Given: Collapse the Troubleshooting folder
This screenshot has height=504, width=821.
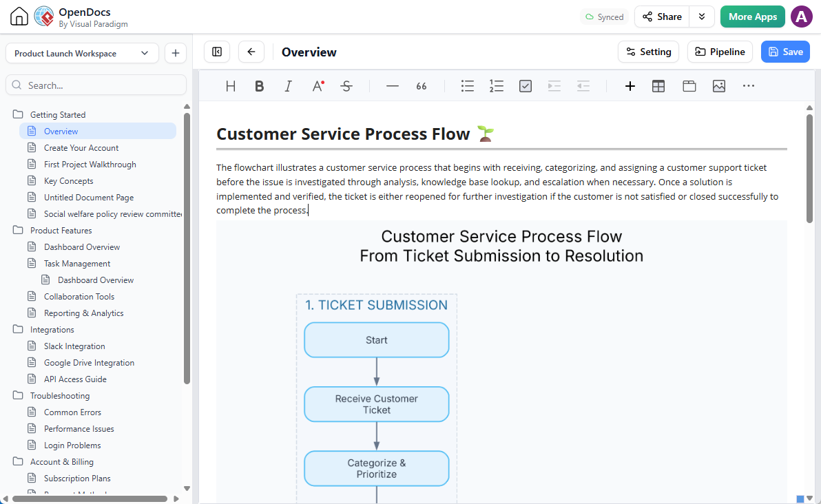Looking at the screenshot, I should click(19, 395).
